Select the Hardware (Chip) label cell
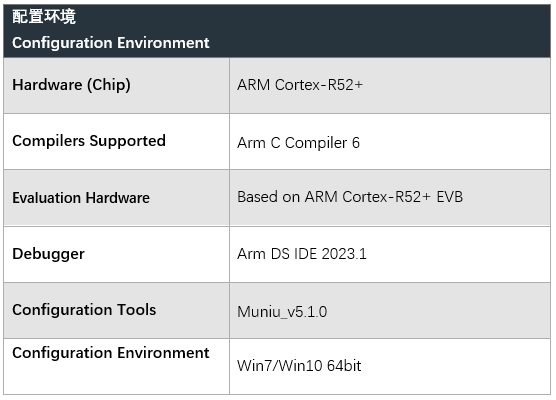The height and width of the screenshot is (400, 556). [117, 85]
